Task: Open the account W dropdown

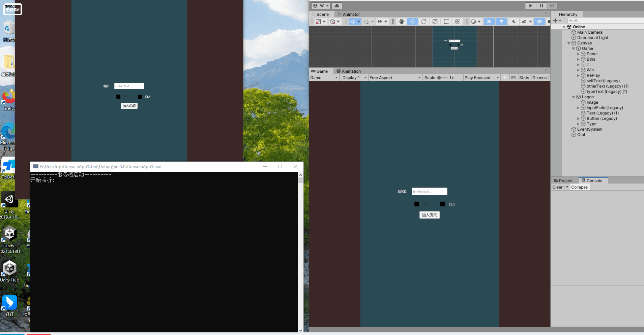Action: tap(321, 6)
